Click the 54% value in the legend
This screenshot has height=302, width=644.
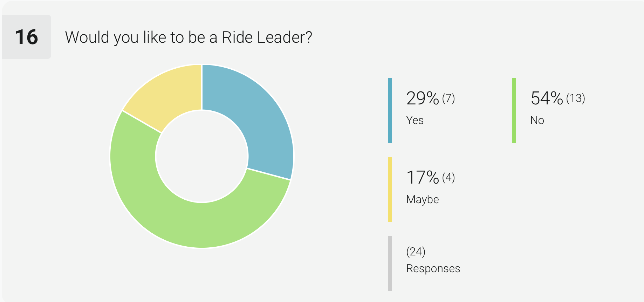(547, 98)
